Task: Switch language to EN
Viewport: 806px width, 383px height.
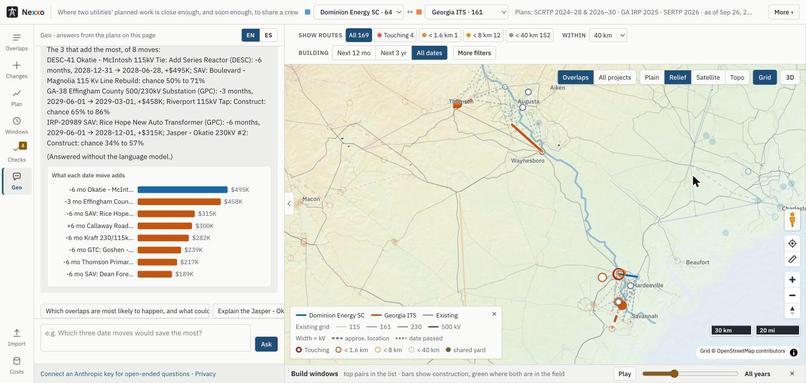Action: click(250, 35)
